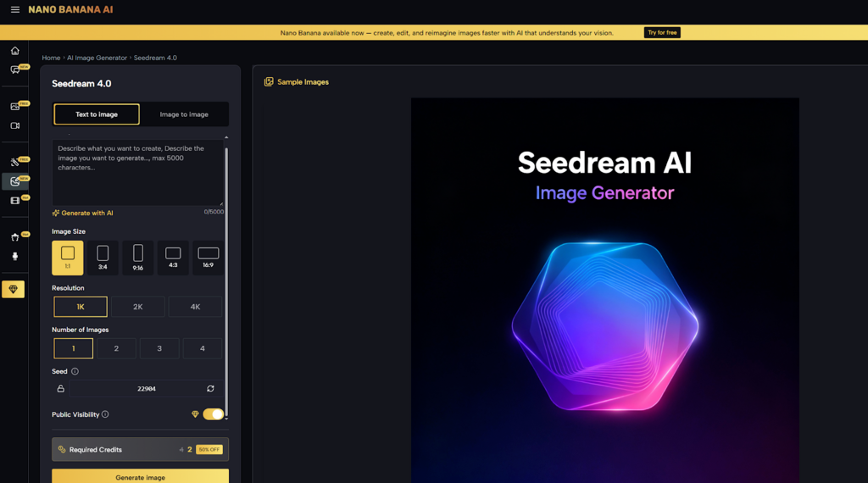Open the film strip tool in the sidebar

coord(14,201)
